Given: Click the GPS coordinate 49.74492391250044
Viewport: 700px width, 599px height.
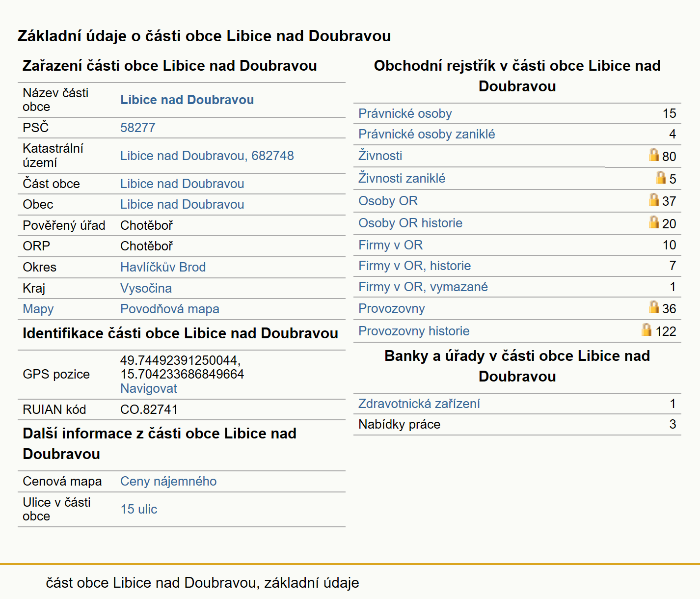Looking at the screenshot, I should pyautogui.click(x=180, y=360).
